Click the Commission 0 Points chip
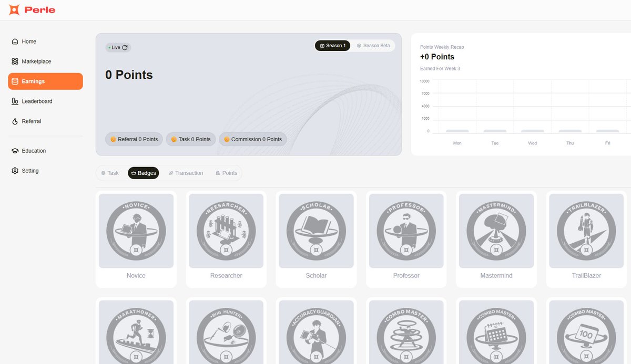 tap(253, 139)
